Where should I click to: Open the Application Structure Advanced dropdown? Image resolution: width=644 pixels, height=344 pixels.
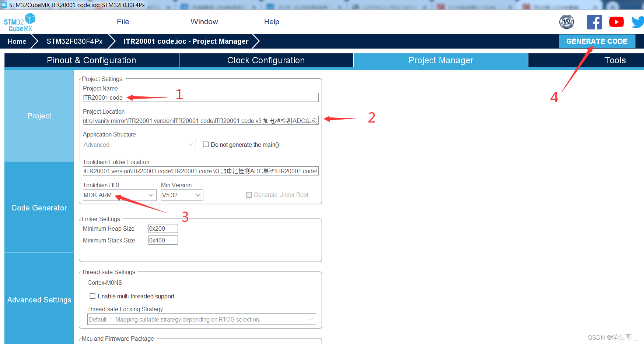click(139, 145)
